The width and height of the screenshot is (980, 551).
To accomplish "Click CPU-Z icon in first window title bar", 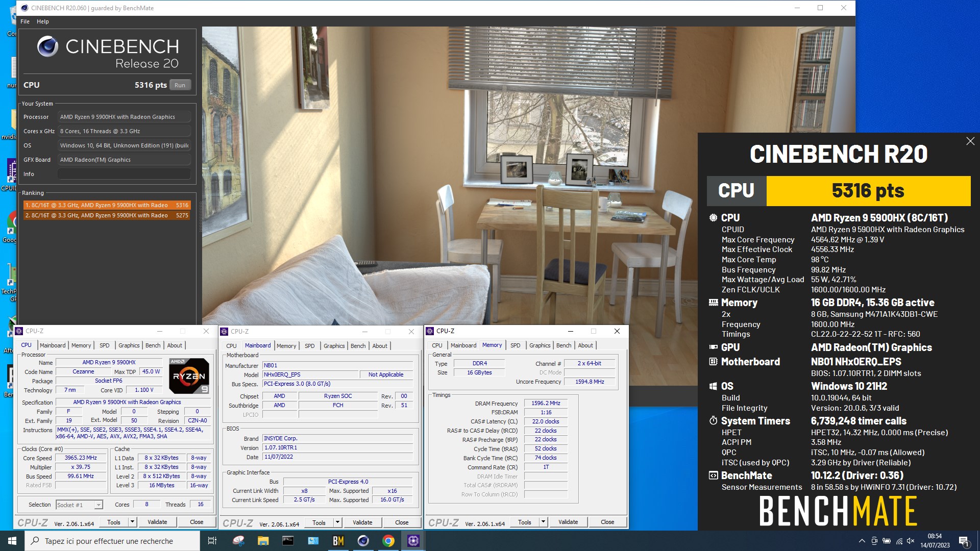I will (x=19, y=331).
